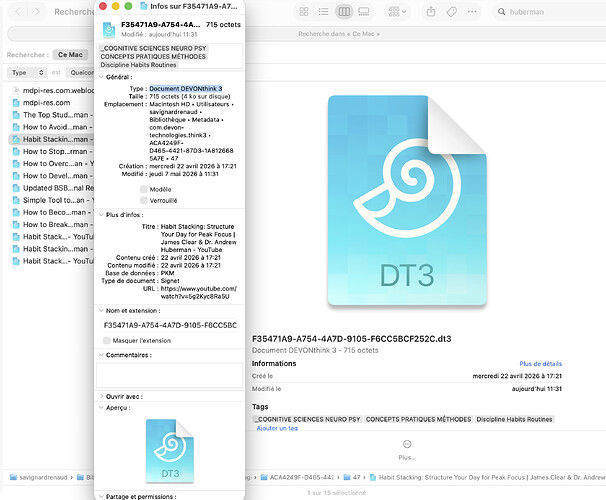Image resolution: width=606 pixels, height=500 pixels.
Task: Collapse the Aperçu section
Action: click(x=101, y=408)
